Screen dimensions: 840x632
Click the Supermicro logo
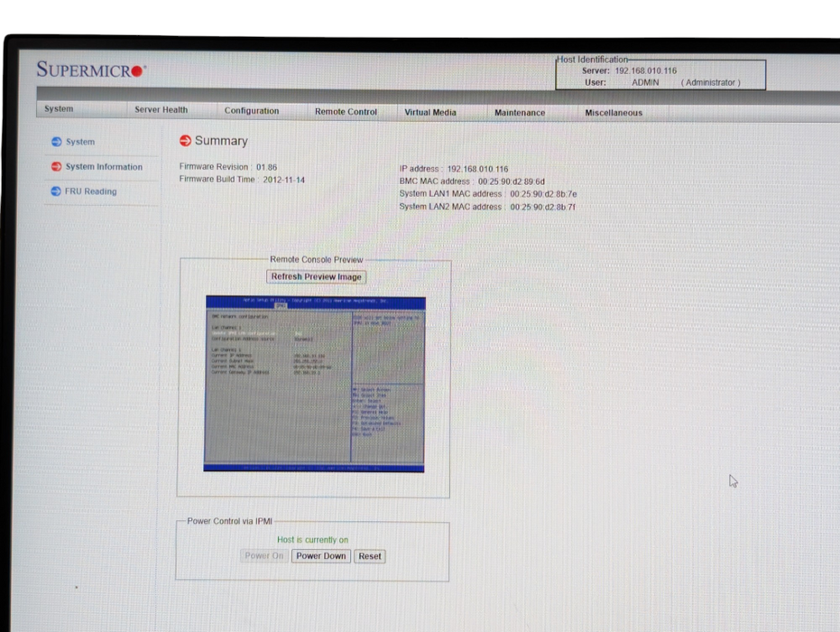click(90, 70)
